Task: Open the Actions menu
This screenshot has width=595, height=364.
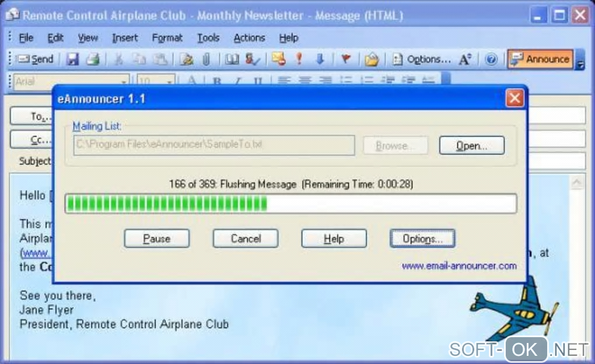Action: pos(249,38)
